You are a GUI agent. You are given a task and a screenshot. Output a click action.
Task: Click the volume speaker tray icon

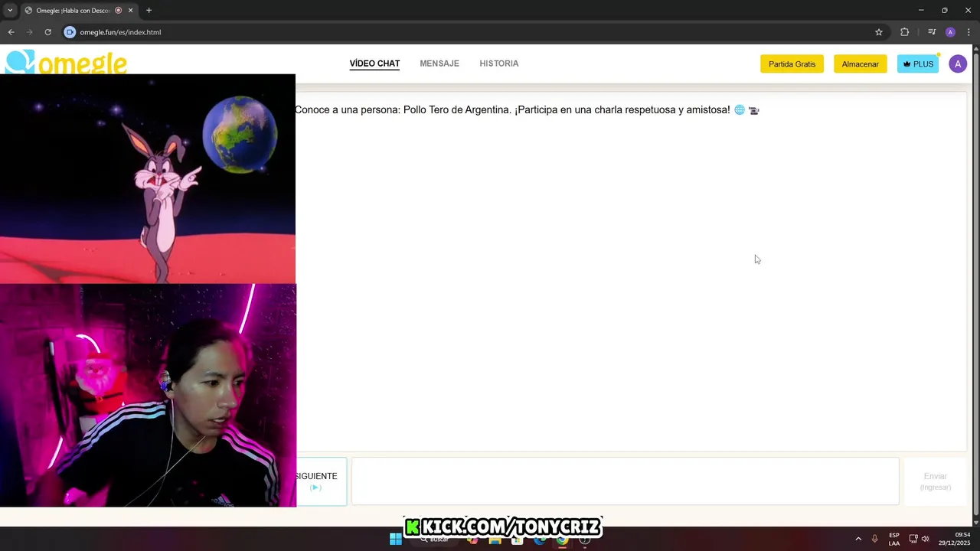click(926, 539)
